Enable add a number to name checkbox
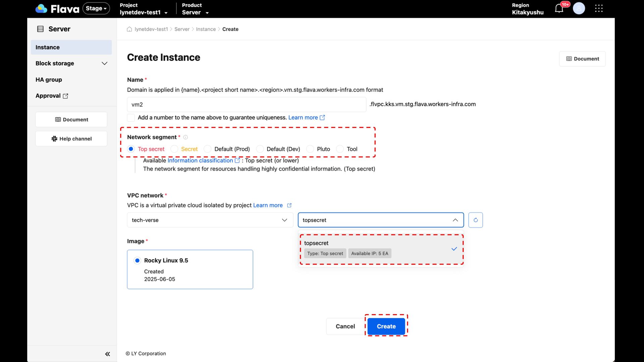 [131, 118]
